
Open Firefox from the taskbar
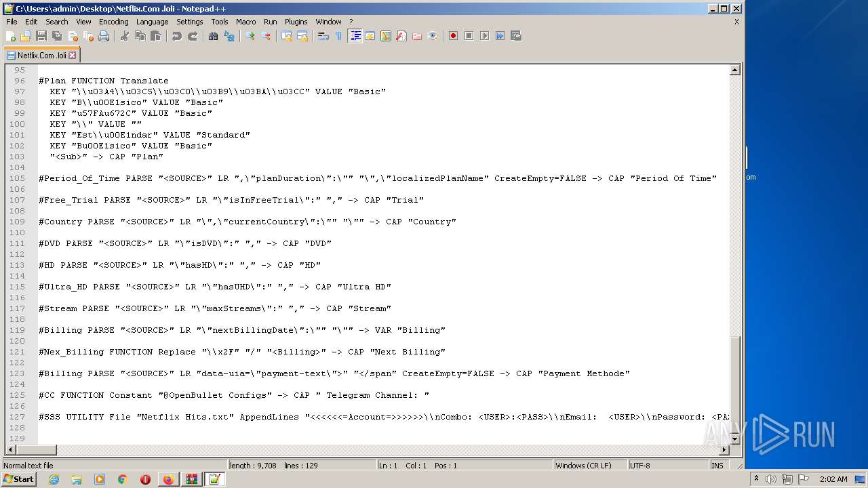tap(167, 479)
